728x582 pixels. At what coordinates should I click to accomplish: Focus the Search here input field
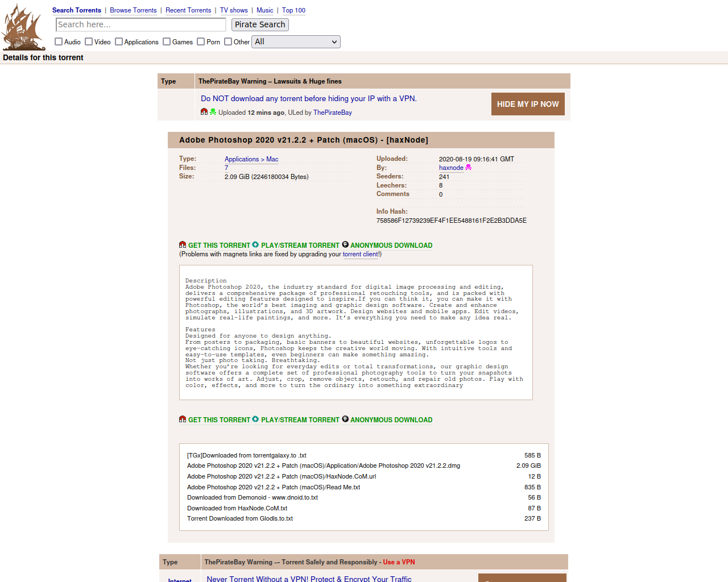tap(141, 24)
